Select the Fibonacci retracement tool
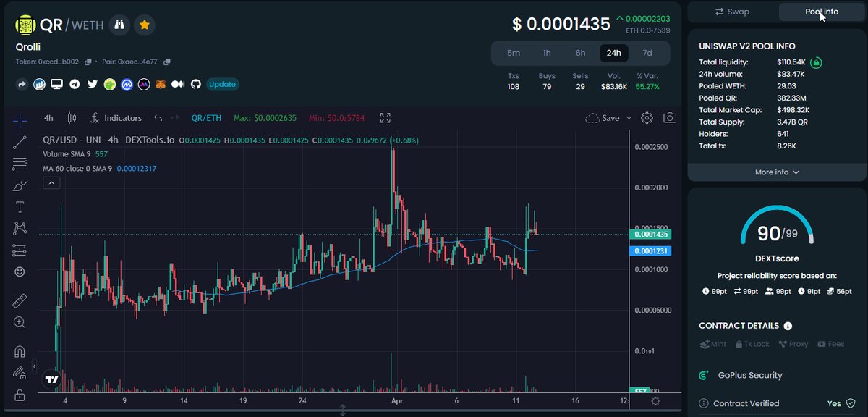This screenshot has height=417, width=868. click(x=20, y=164)
